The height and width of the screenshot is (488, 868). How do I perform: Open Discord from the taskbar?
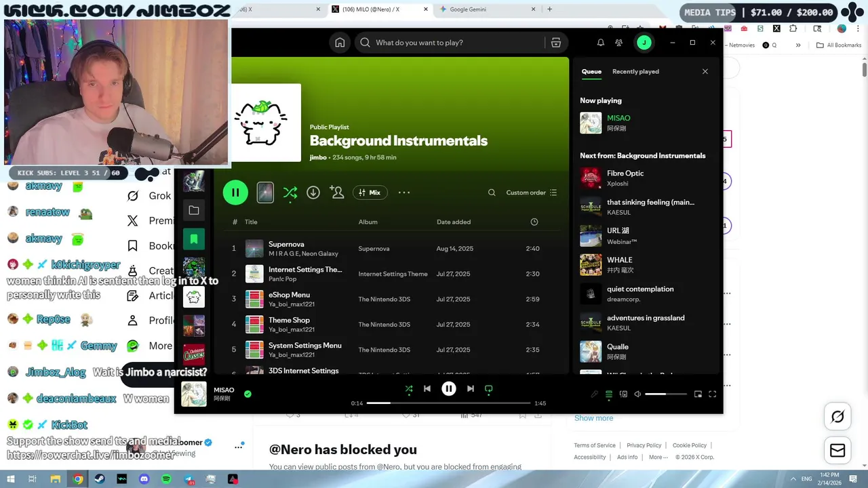click(x=144, y=479)
